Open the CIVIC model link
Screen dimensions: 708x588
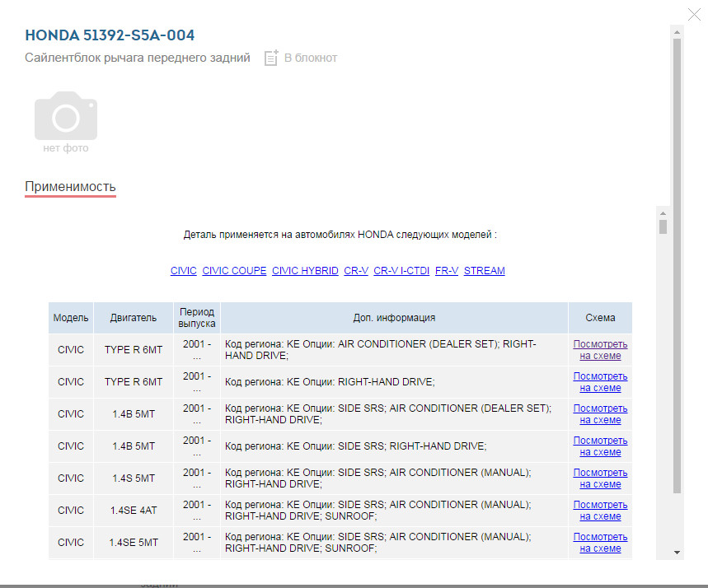[183, 271]
